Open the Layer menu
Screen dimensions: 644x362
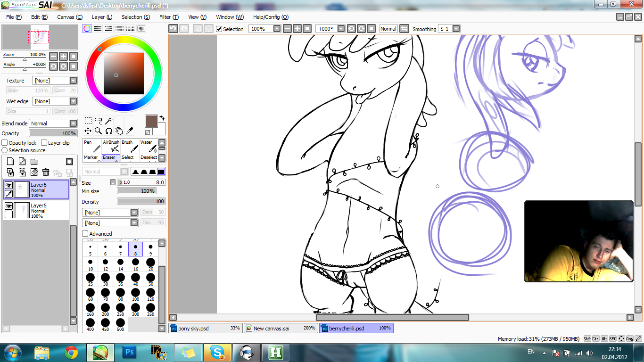click(x=102, y=17)
